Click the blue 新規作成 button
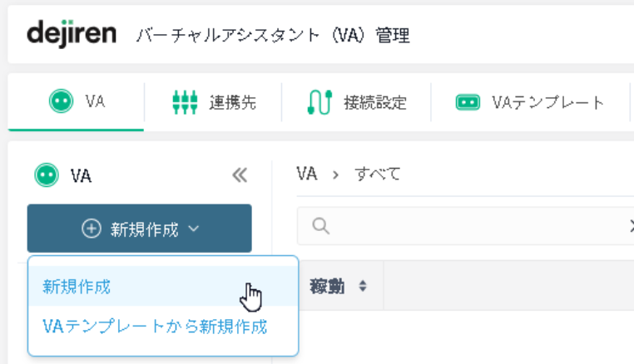Screen dimensions: 634x364 pos(140,229)
